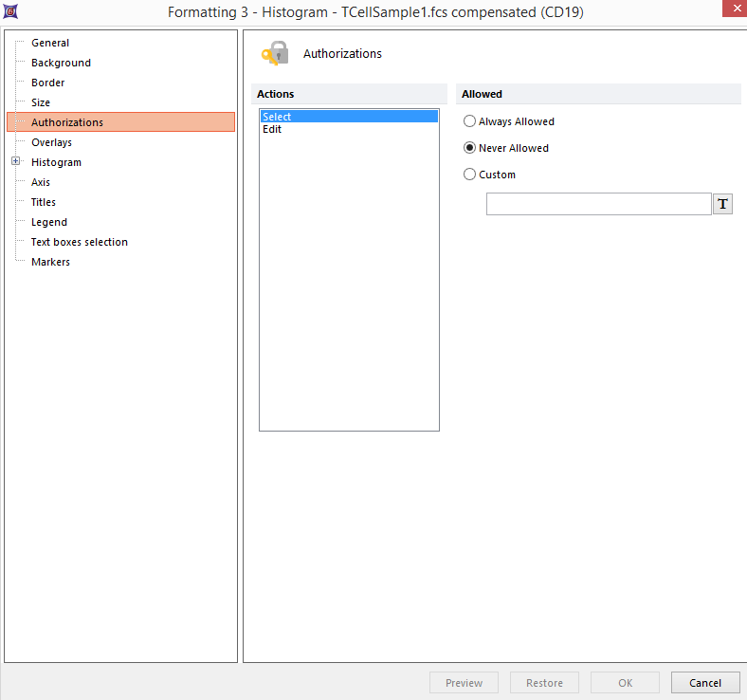Click the T text token button
Screen dimensions: 747x700
point(722,204)
